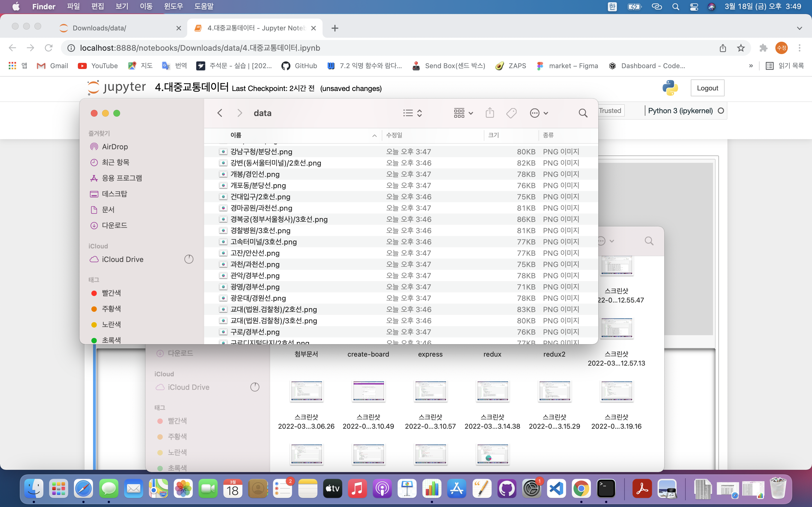Screen dimensions: 812x507
Task: Open Visual Studio Code from the Dock
Action: pos(556,489)
